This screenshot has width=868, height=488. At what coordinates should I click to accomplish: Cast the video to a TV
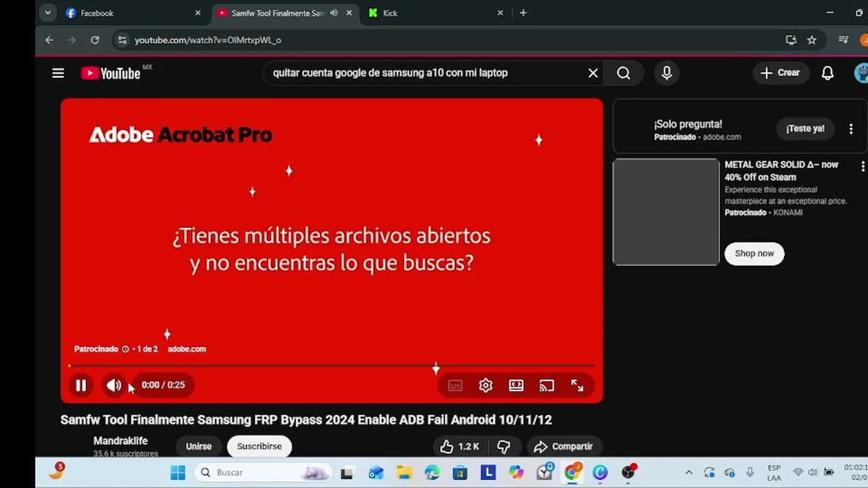pyautogui.click(x=547, y=386)
